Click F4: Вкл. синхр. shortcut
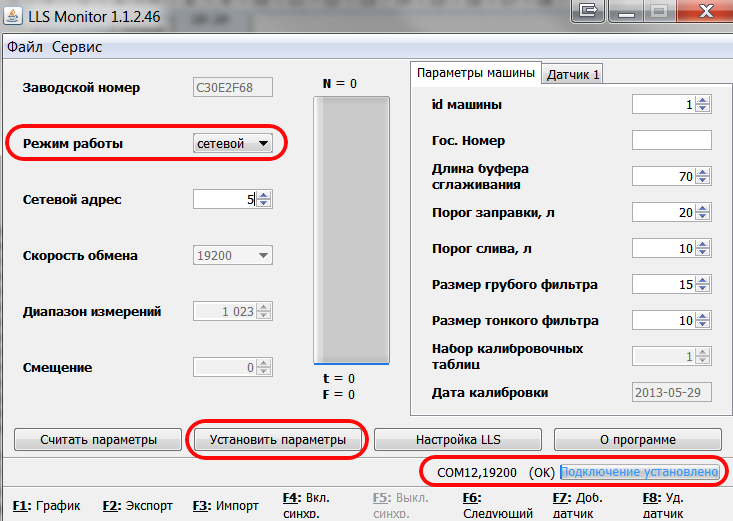The height and width of the screenshot is (521, 733). point(306,506)
